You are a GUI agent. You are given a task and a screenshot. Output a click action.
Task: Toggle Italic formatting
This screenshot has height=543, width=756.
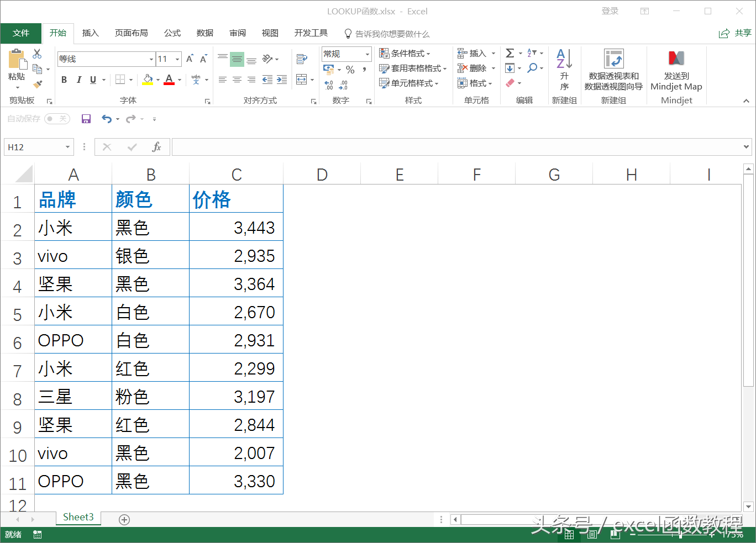click(x=78, y=80)
